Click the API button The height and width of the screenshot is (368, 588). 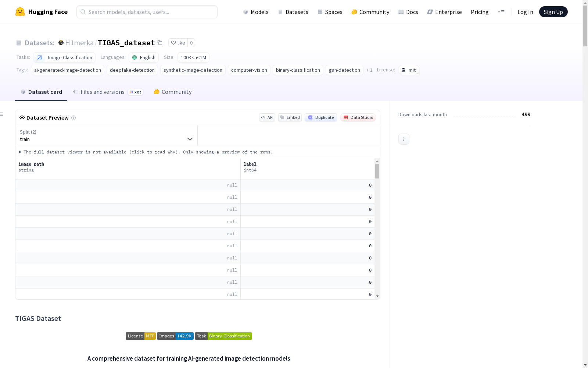tap(267, 117)
